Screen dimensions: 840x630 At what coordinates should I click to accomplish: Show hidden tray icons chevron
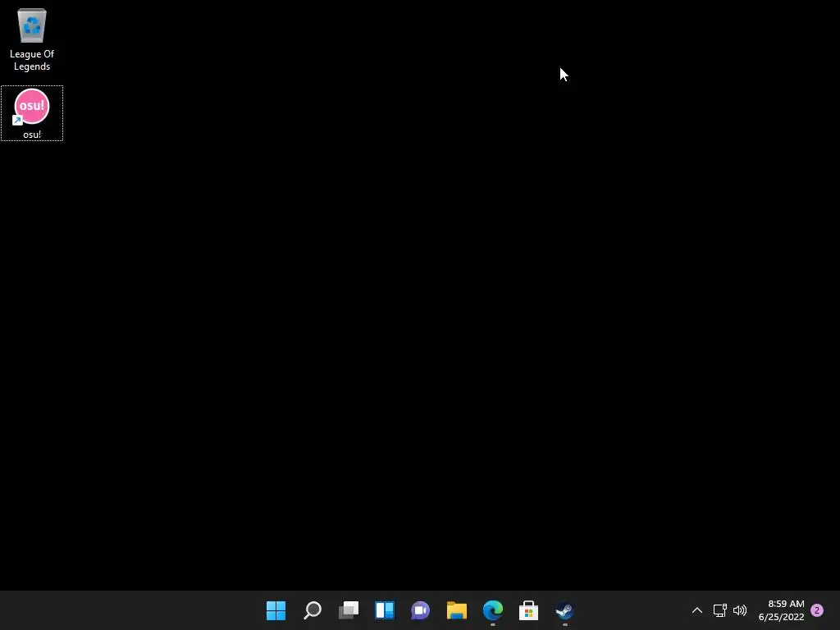(x=697, y=610)
